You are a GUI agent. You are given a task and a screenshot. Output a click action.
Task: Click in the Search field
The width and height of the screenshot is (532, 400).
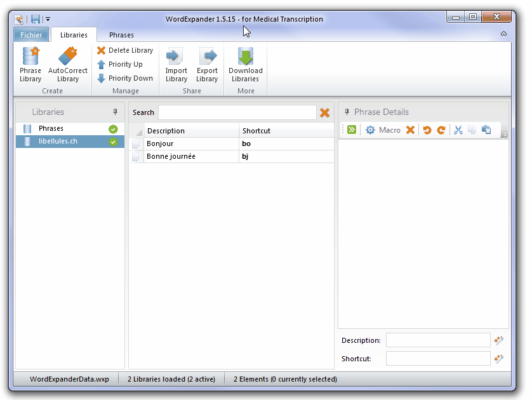click(237, 112)
